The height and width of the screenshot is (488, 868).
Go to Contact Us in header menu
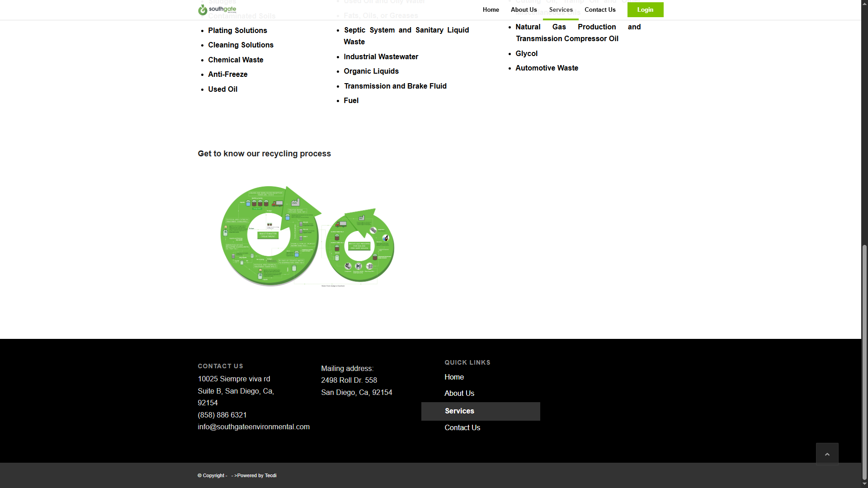point(600,9)
